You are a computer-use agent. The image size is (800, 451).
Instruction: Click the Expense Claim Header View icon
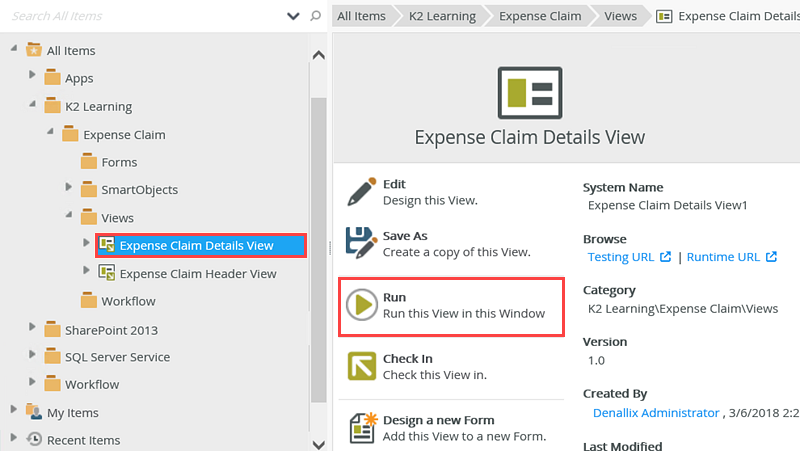tap(106, 273)
